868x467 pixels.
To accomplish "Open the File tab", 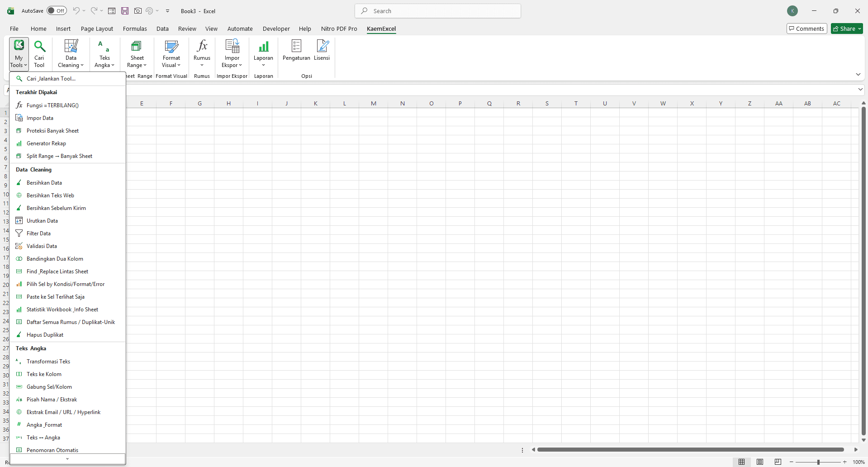I will [14, 29].
